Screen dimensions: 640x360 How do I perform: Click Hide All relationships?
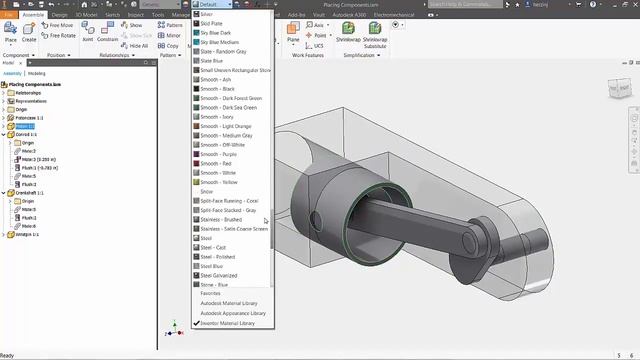tap(135, 46)
